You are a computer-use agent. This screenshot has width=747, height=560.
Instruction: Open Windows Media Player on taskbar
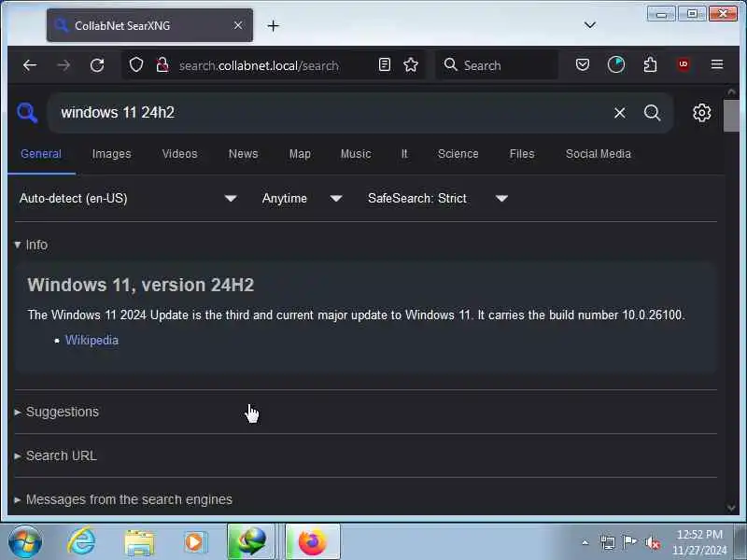click(x=195, y=542)
